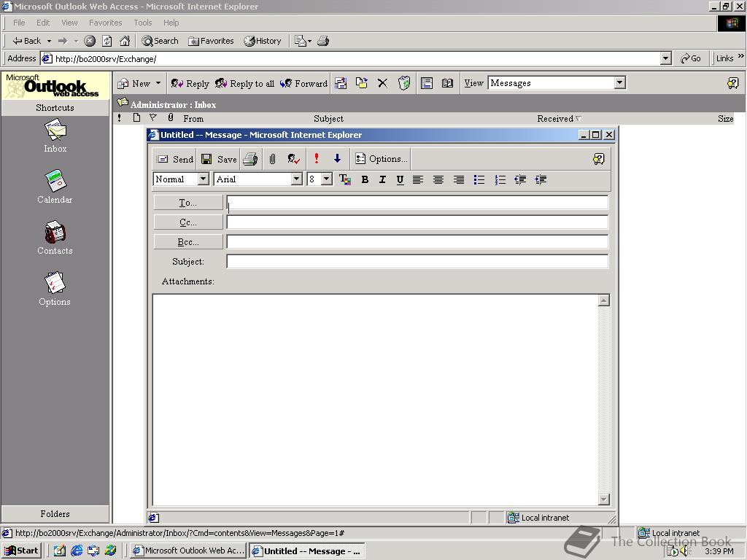Open message Options
747x560 pixels.
click(x=381, y=159)
